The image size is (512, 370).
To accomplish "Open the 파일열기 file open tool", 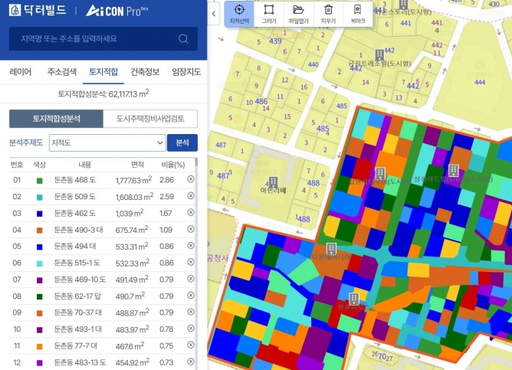I will tap(298, 14).
